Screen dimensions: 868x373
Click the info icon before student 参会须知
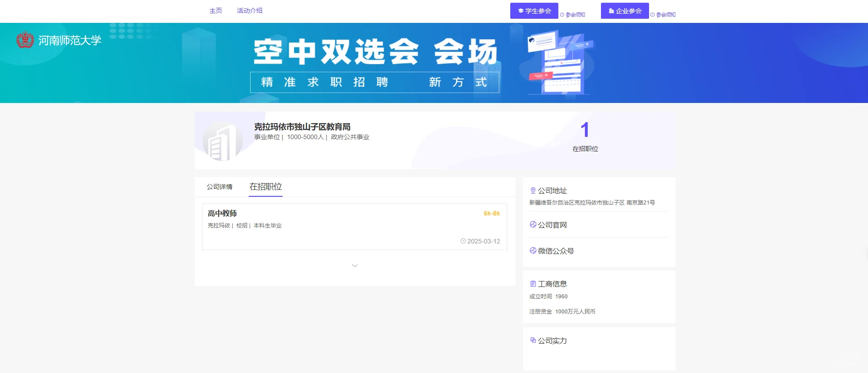pyautogui.click(x=562, y=15)
